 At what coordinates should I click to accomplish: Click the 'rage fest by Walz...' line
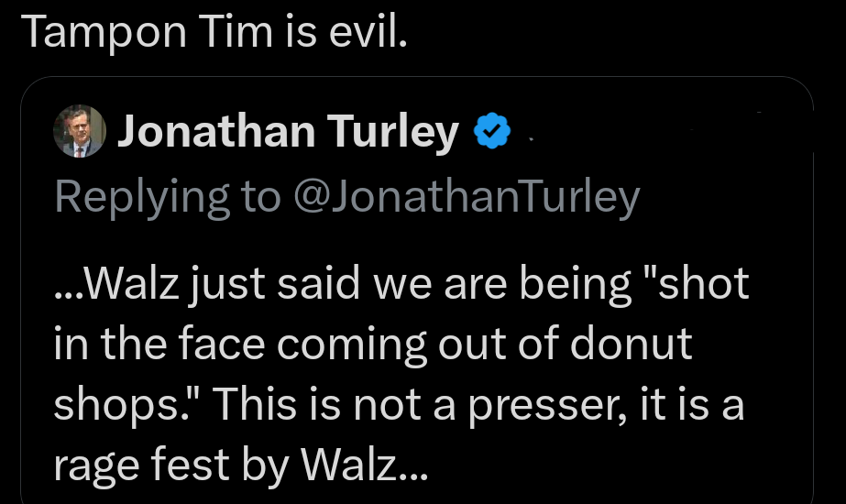coord(240,466)
